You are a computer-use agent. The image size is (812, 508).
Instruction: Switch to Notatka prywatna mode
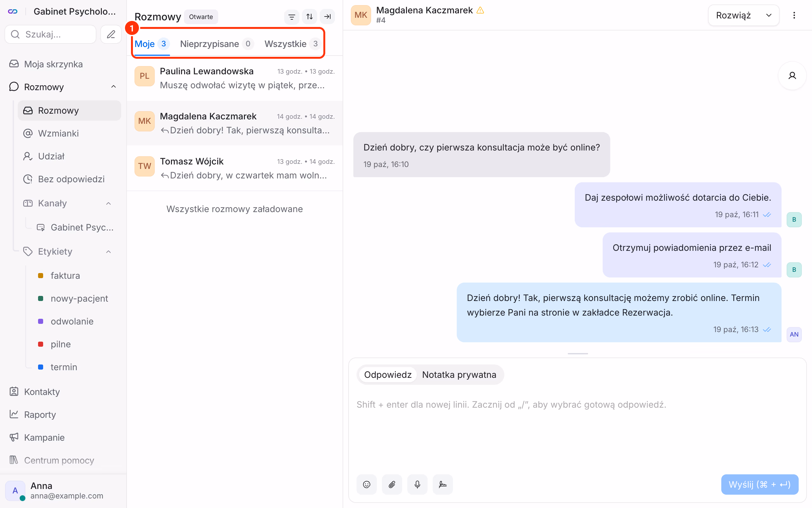click(459, 375)
